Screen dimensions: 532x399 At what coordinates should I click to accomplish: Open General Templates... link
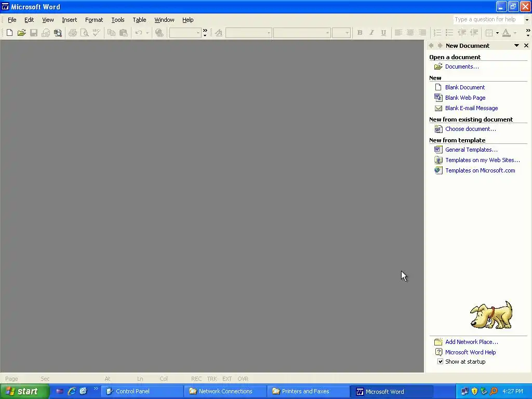[x=471, y=150]
